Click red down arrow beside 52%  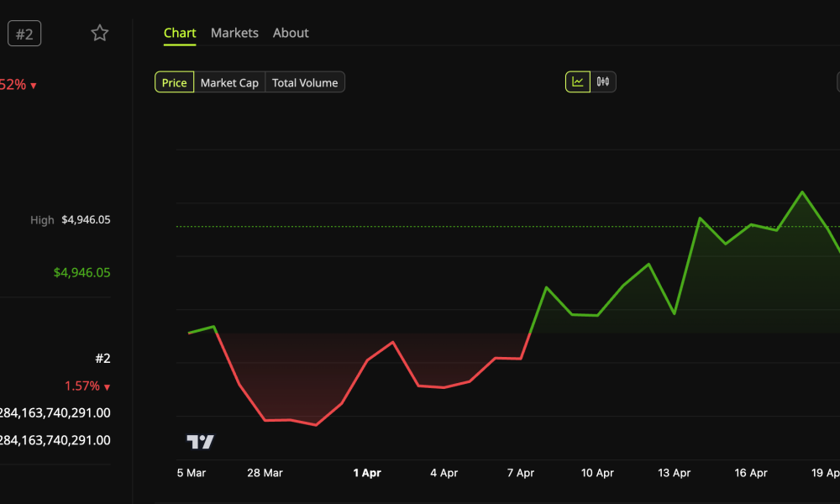click(33, 86)
